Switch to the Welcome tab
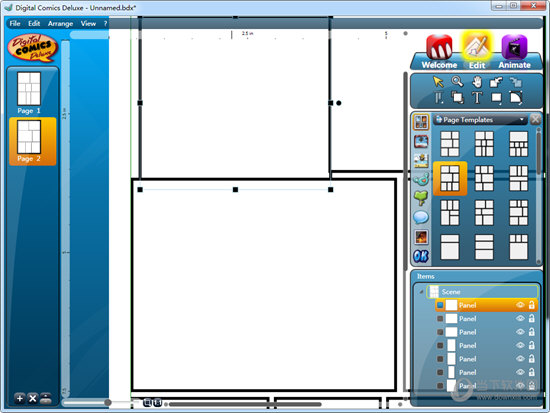The height and width of the screenshot is (413, 550). [439, 52]
